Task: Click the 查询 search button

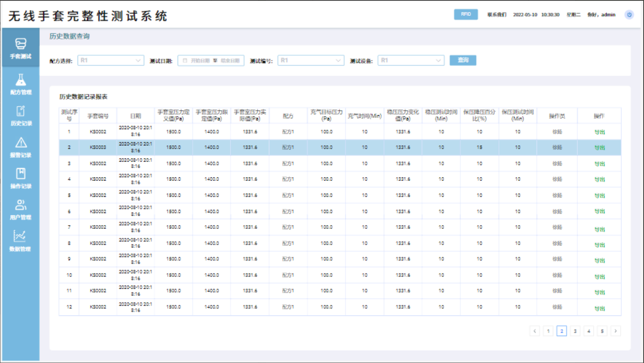Action: [463, 60]
